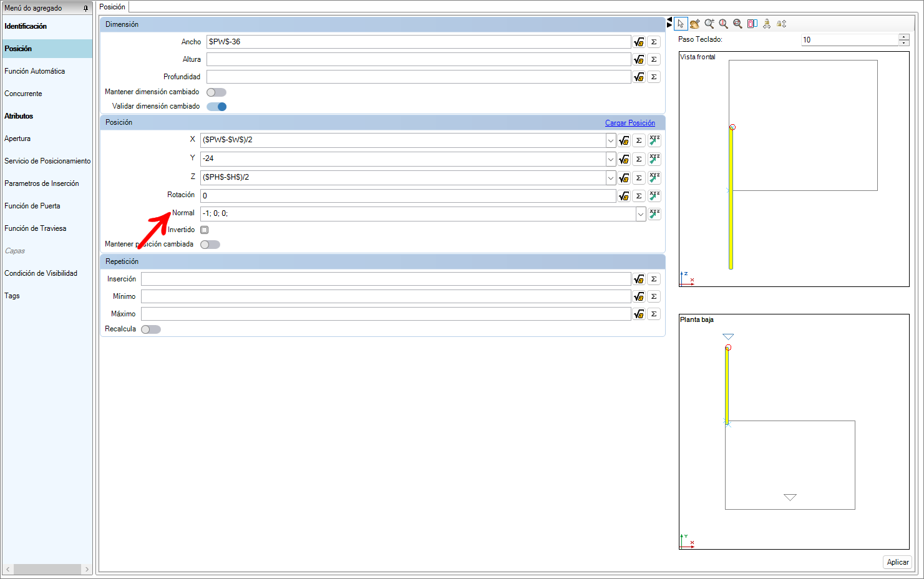
Task: Open formula editor for Máximo
Action: tap(639, 314)
